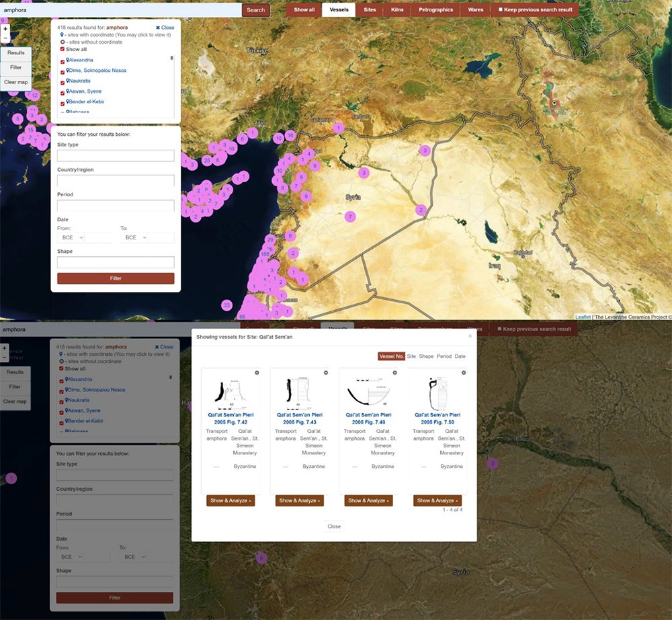
Task: Uncheck the Aswan, Syene checkbox in top results
Action: click(x=62, y=93)
